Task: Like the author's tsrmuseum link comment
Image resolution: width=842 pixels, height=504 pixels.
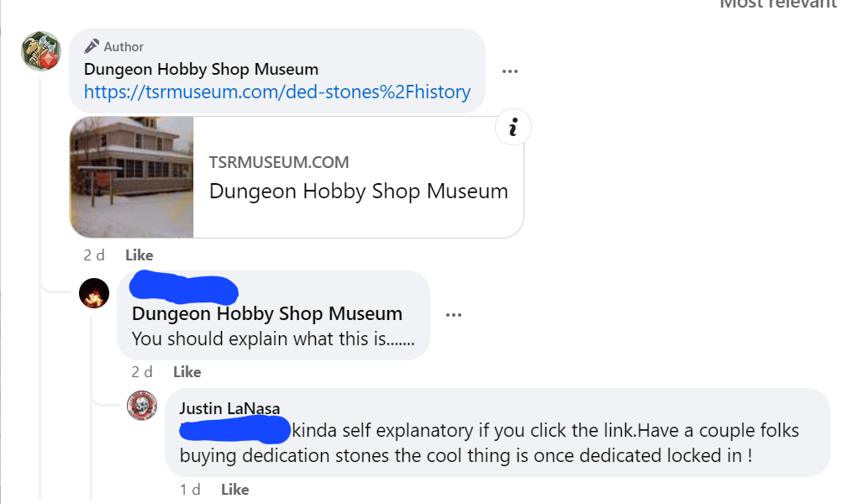Action: tap(139, 255)
